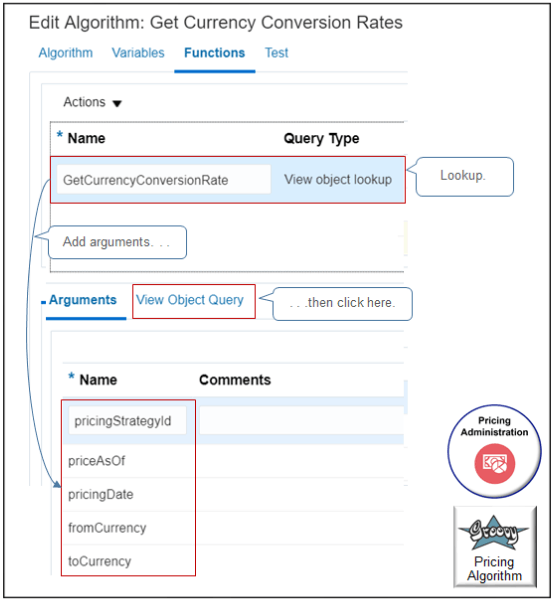Go to the Test tab
The width and height of the screenshot is (554, 601).
[276, 53]
